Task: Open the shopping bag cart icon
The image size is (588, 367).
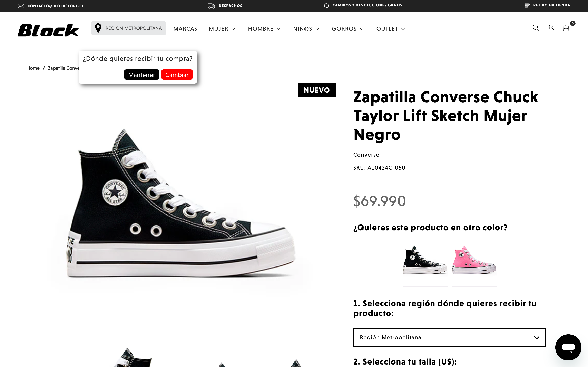Action: point(566,28)
